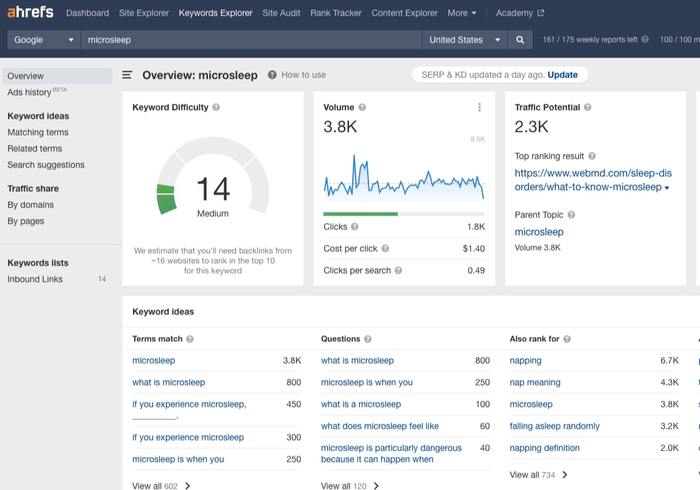700x490 pixels.
Task: Click Clicks per search info icon
Action: [x=399, y=270]
